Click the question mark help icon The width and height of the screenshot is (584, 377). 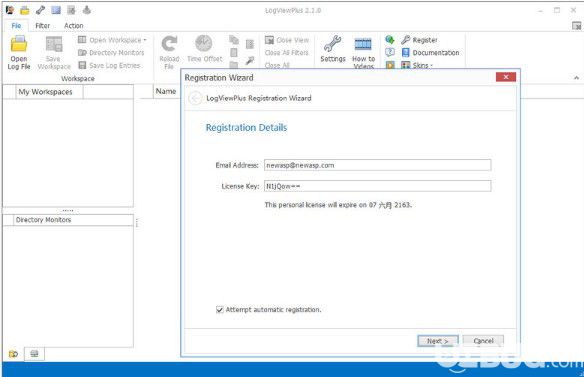point(390,52)
